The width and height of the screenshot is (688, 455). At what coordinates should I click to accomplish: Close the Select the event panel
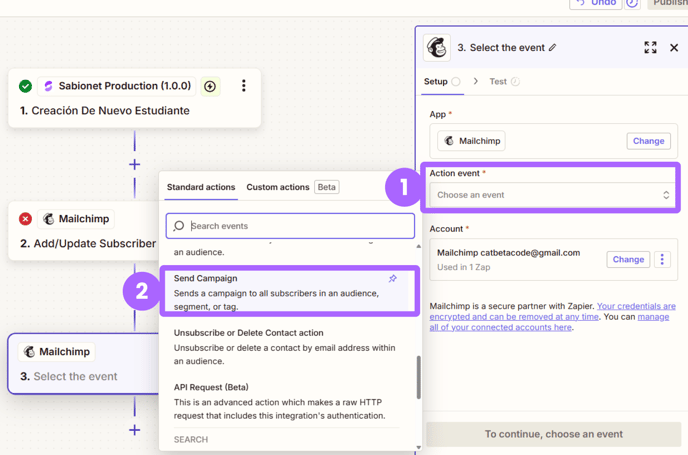point(674,47)
